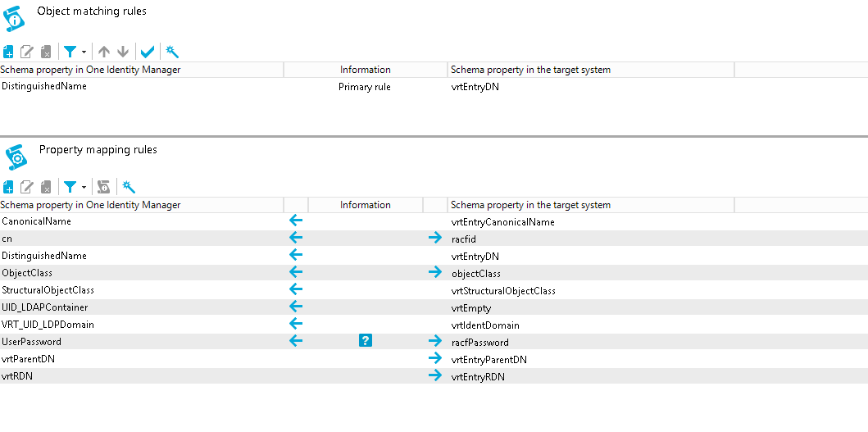Screen dimensions: 868x432
Task: Edit the selected object matching rule
Action: 26,52
